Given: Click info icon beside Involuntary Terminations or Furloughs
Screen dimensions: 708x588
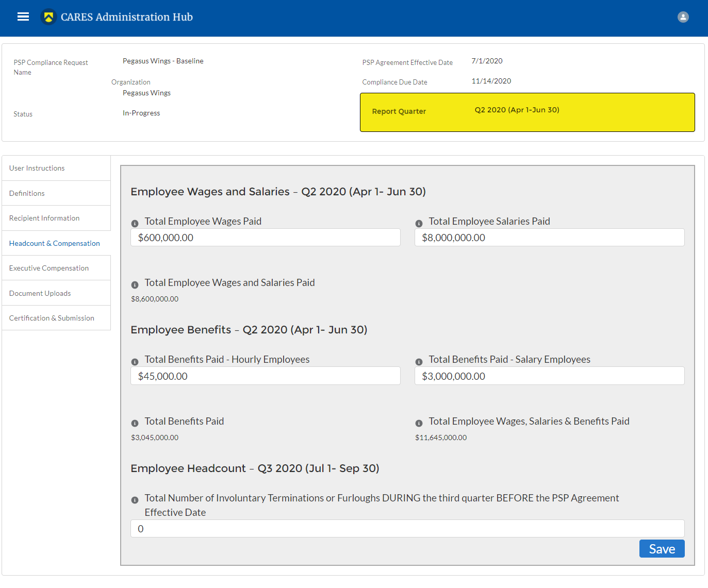Looking at the screenshot, I should [135, 500].
